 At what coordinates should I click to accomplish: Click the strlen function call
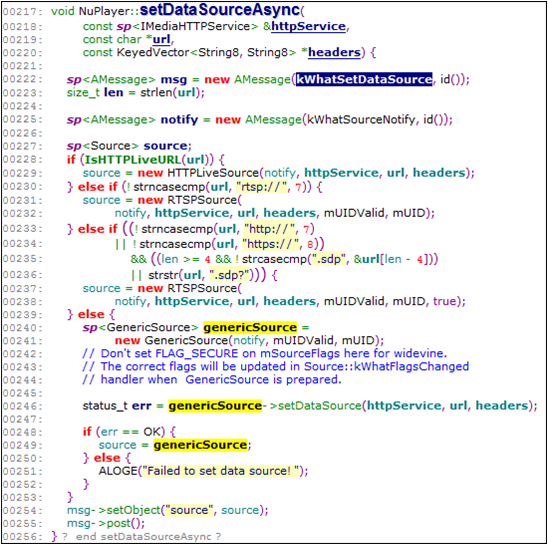click(157, 93)
